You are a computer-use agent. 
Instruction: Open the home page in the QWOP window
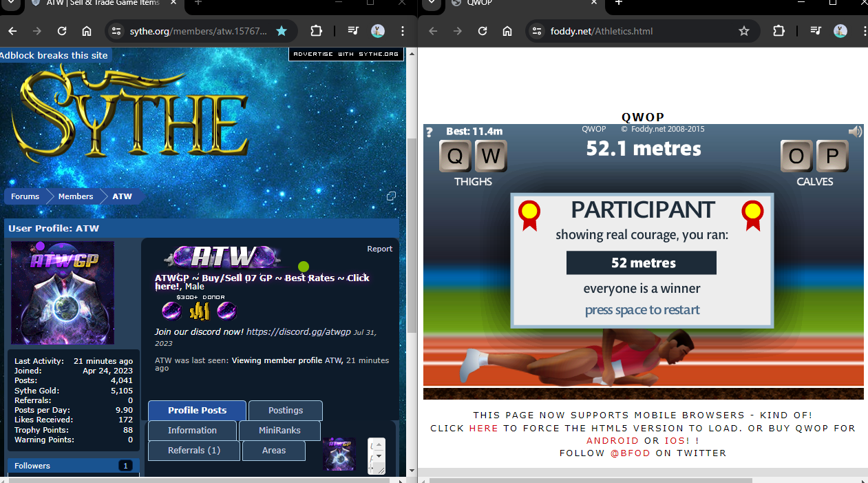[x=507, y=31]
